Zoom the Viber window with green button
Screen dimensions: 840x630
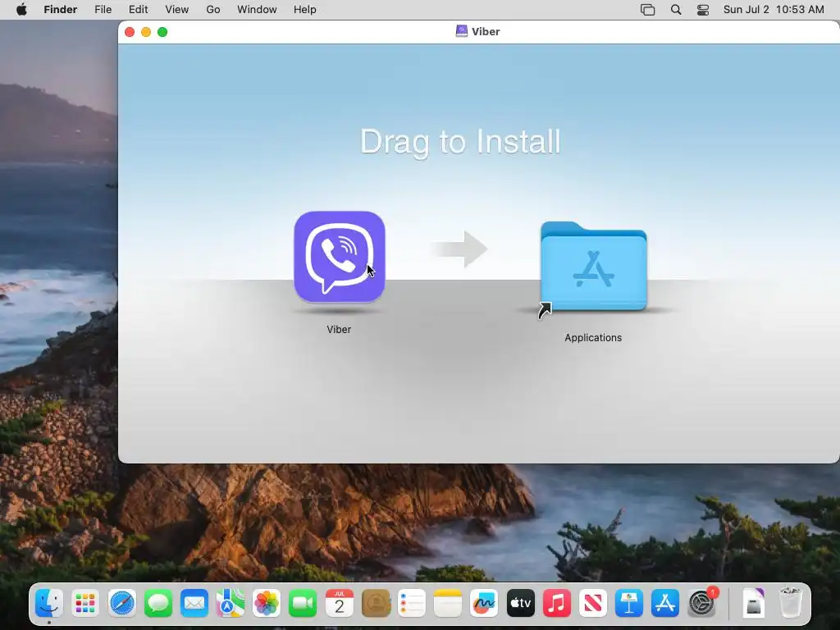tap(162, 32)
